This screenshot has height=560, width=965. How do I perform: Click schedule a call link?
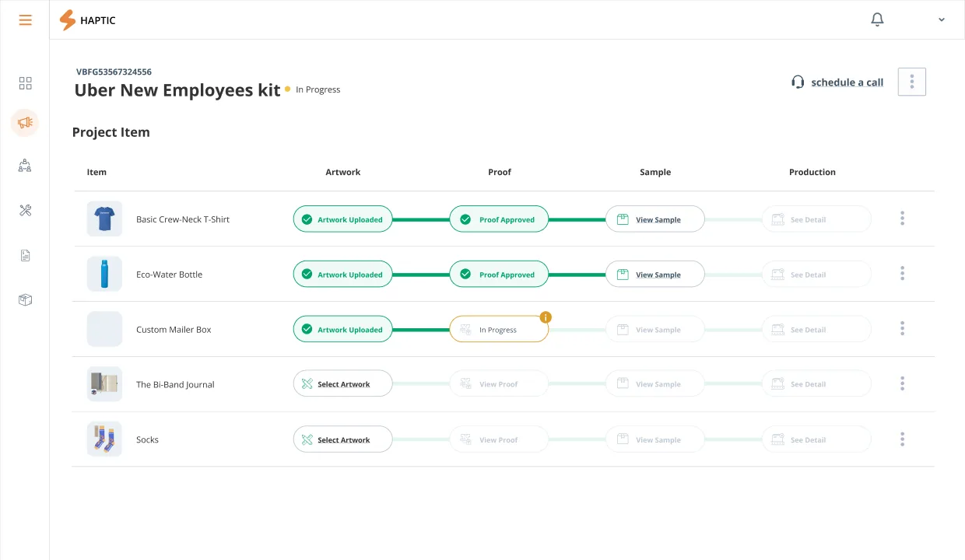click(x=847, y=82)
